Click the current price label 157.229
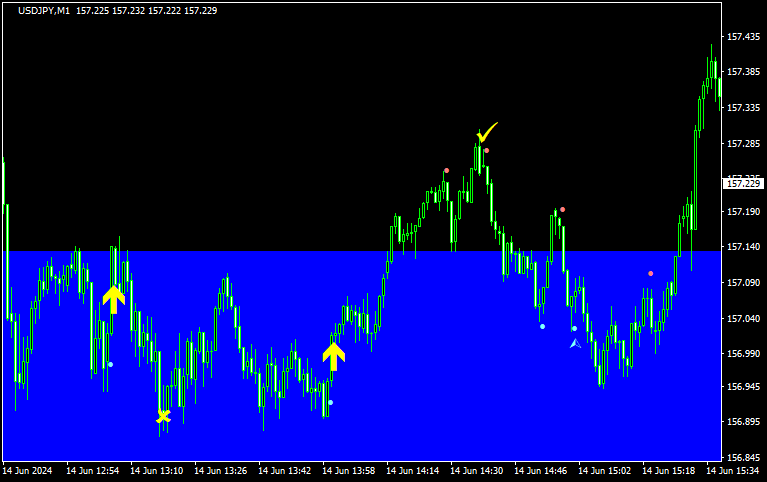Viewport: 767px width, 482px height. (743, 184)
